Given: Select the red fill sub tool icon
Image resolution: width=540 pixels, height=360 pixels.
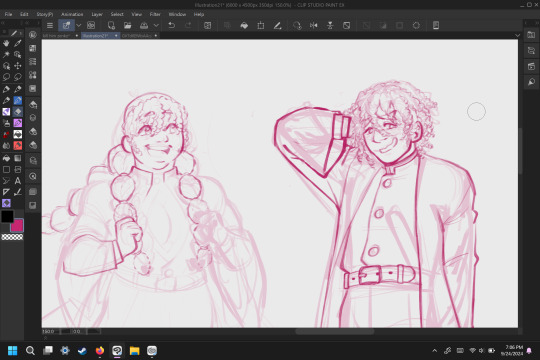Looking at the screenshot, I should [x=18, y=145].
